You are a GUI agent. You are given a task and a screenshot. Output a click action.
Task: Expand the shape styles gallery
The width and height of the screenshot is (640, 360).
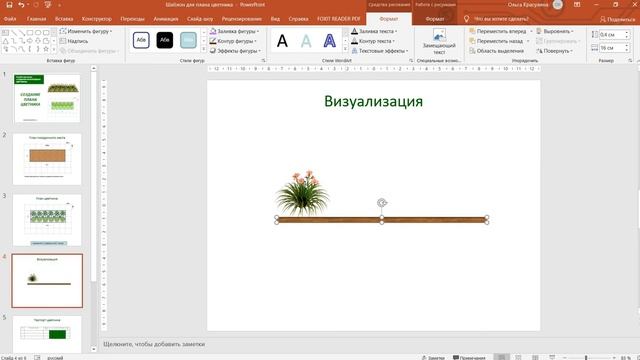pos(204,49)
